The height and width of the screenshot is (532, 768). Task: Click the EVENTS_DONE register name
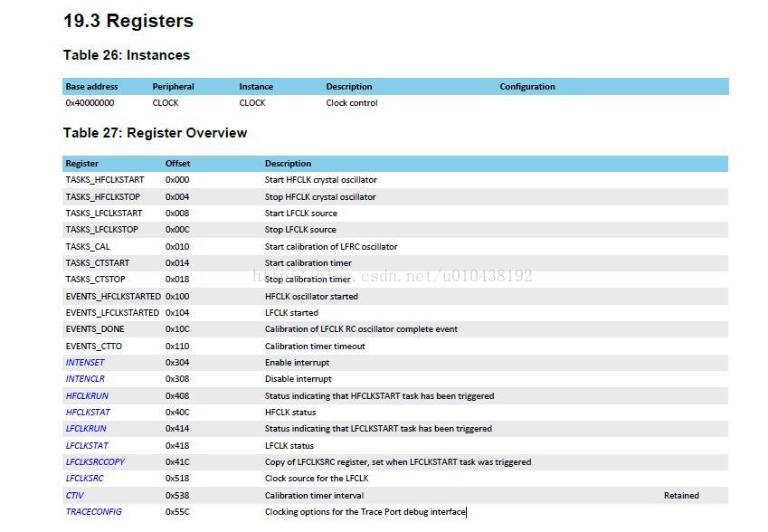[x=95, y=329]
